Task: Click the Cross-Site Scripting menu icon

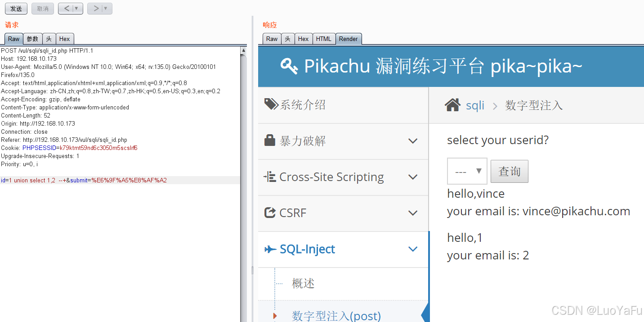Action: tap(270, 177)
